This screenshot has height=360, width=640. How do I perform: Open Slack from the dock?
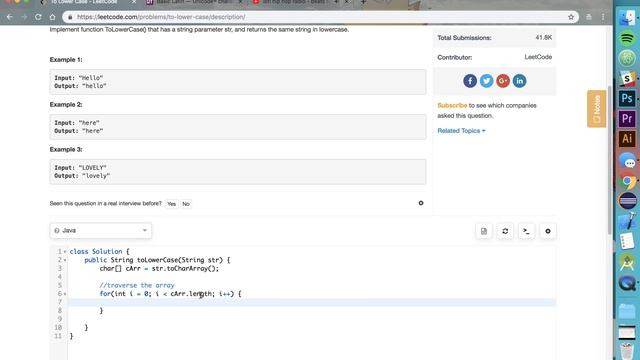627,78
